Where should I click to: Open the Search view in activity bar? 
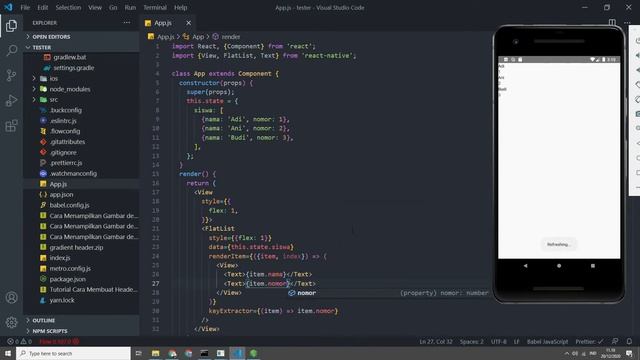[x=11, y=51]
